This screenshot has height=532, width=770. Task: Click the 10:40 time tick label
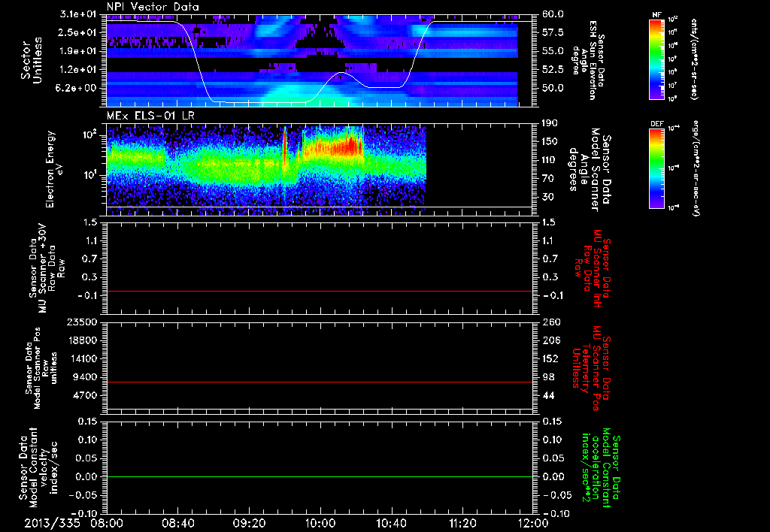click(x=391, y=523)
